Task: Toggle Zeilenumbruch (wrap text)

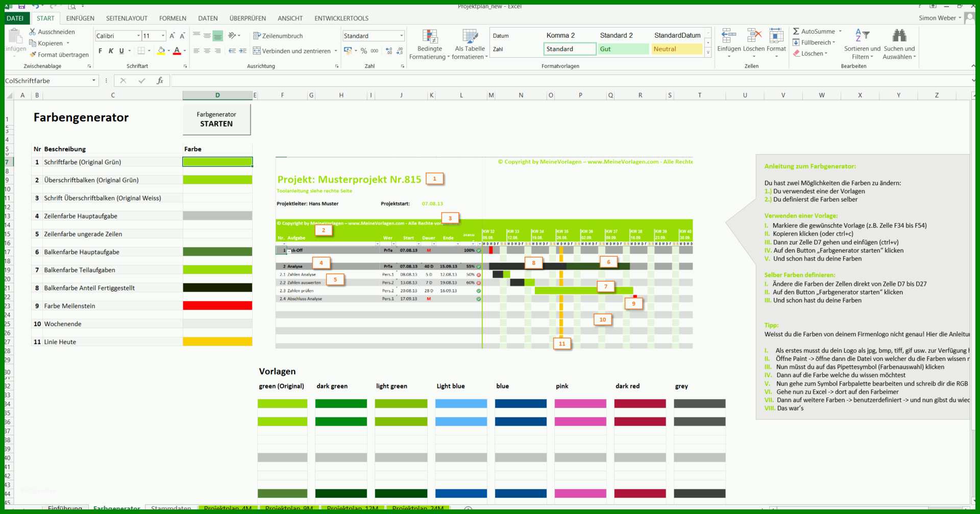Action: pyautogui.click(x=278, y=36)
